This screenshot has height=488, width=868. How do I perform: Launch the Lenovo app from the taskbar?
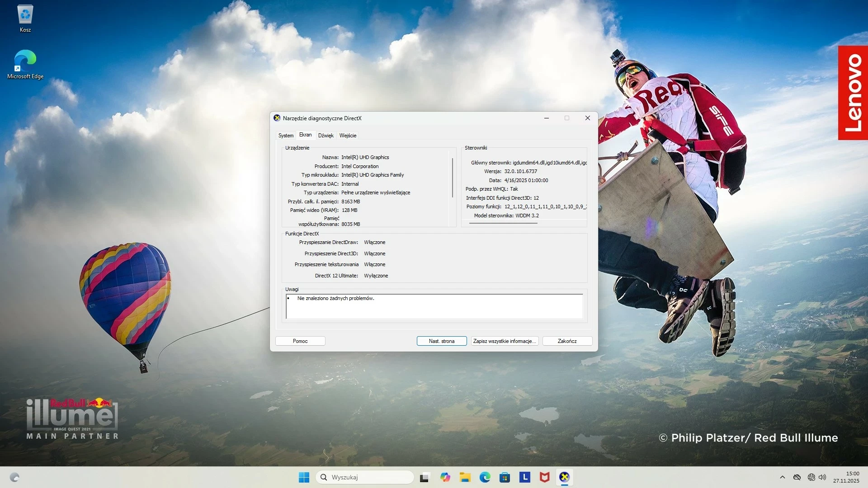(525, 477)
